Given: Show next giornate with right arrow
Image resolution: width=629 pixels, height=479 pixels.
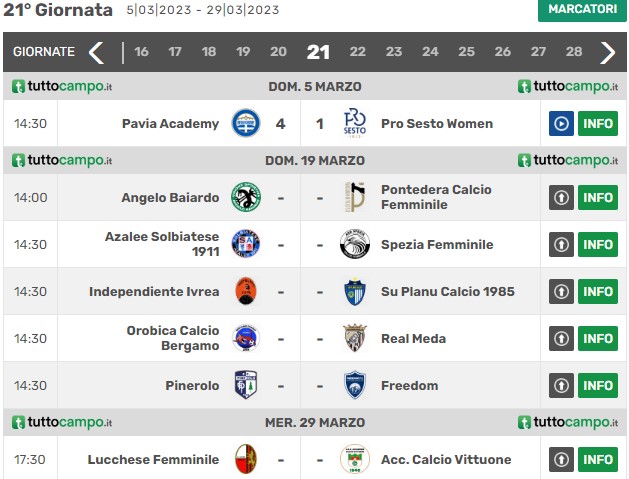Looking at the screenshot, I should pos(607,52).
